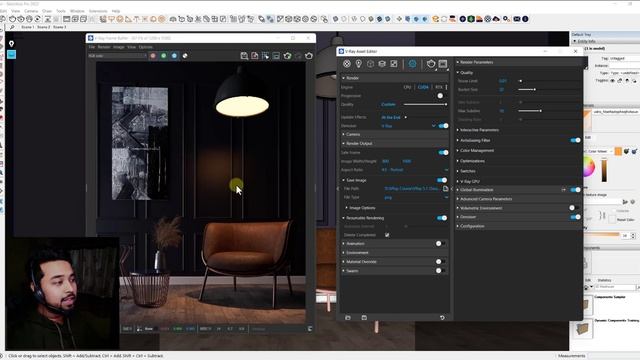Open the Textures tab in Asset Editor

click(x=393, y=64)
